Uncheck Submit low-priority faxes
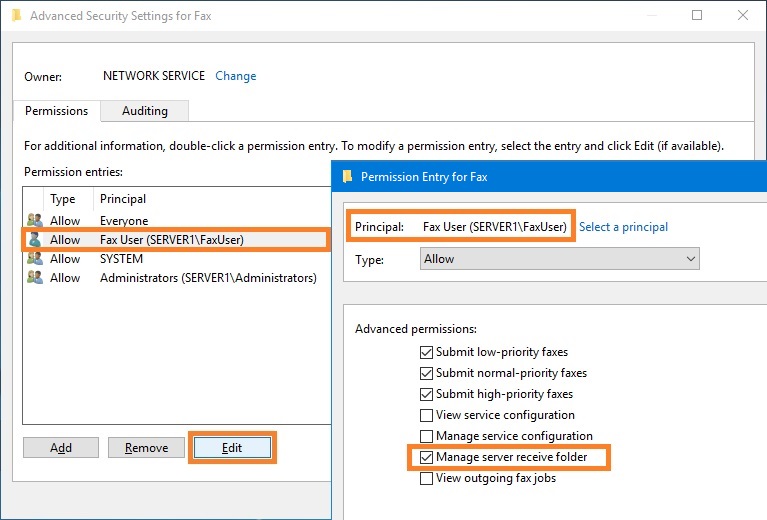Screen dimensions: 767x520 pos(427,352)
